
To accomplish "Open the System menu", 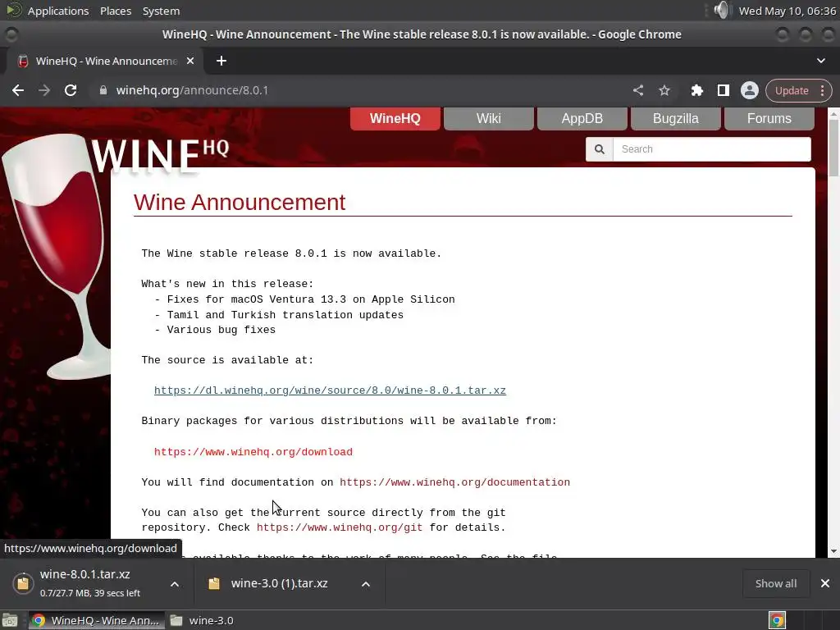I will pos(162,11).
